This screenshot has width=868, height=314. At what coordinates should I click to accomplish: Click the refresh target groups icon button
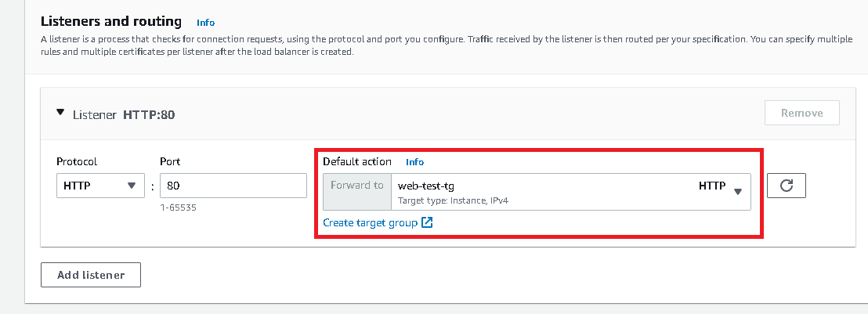787,186
